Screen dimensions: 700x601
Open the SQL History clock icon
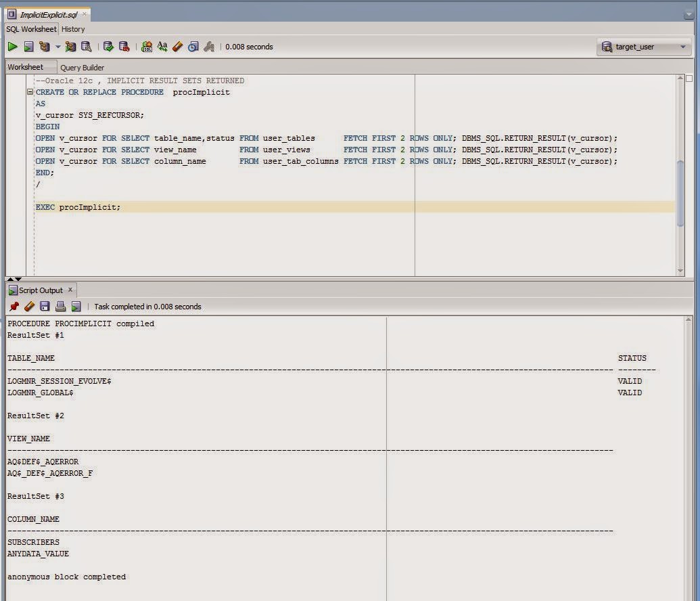pyautogui.click(x=192, y=47)
